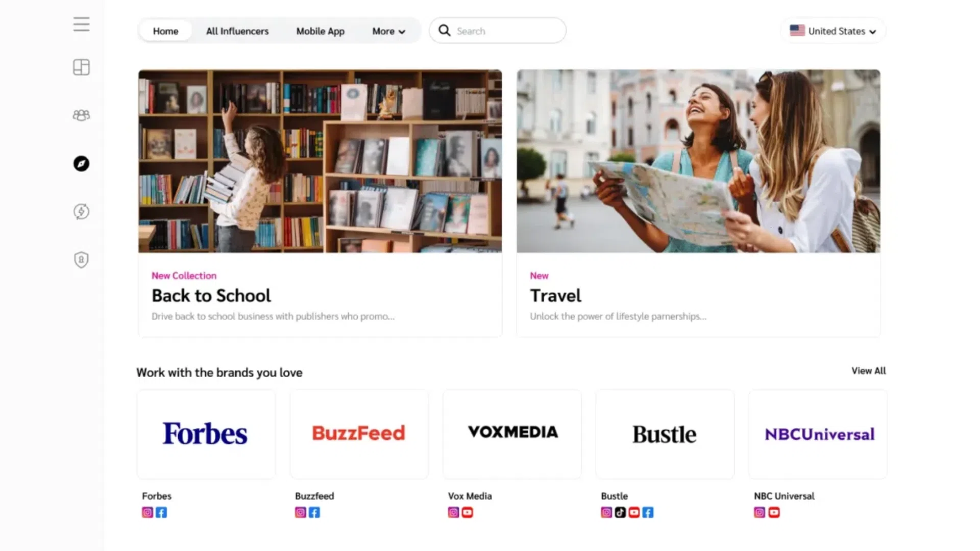Click the lightning bolt icon in sidebar
The height and width of the screenshot is (551, 980).
(81, 211)
